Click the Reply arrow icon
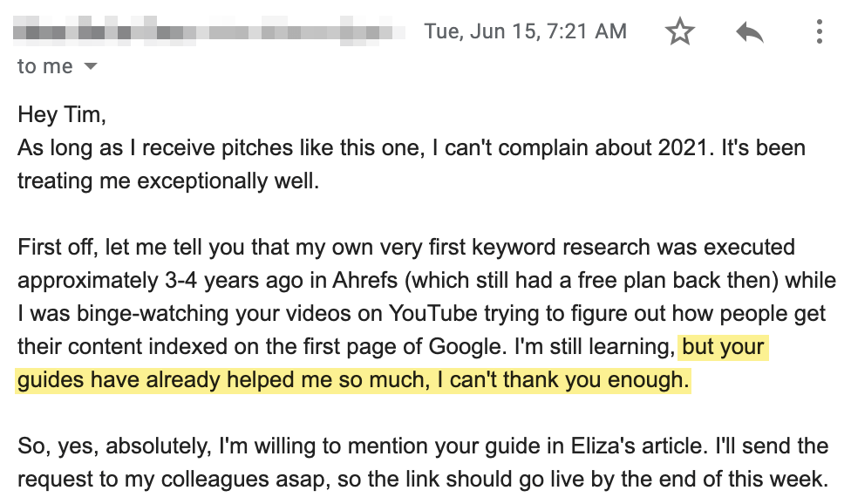Viewport: 851px width, 504px height. pos(749,33)
